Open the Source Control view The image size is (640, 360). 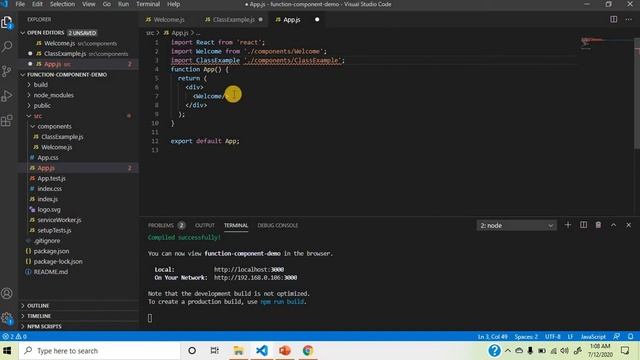pos(7,71)
